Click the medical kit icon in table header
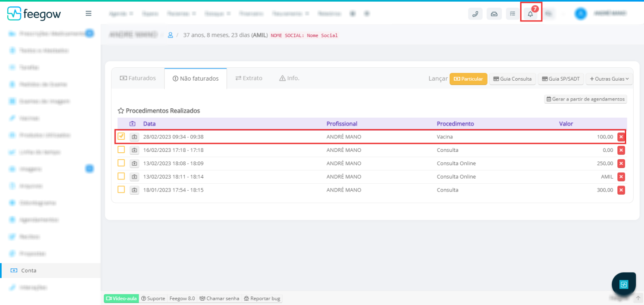The height and width of the screenshot is (305, 644). pyautogui.click(x=133, y=124)
